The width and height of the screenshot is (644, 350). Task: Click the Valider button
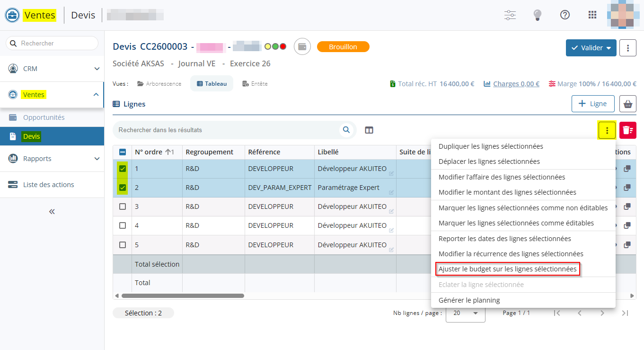click(586, 48)
